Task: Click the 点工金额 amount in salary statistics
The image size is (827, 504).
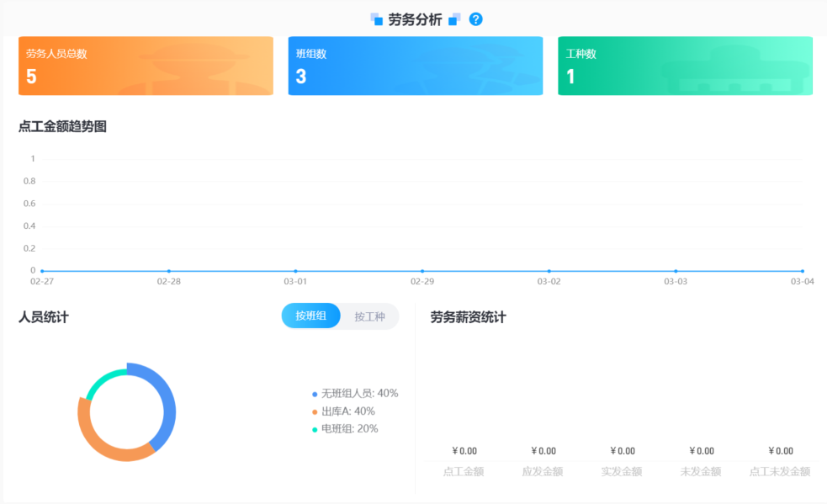Action: click(464, 451)
